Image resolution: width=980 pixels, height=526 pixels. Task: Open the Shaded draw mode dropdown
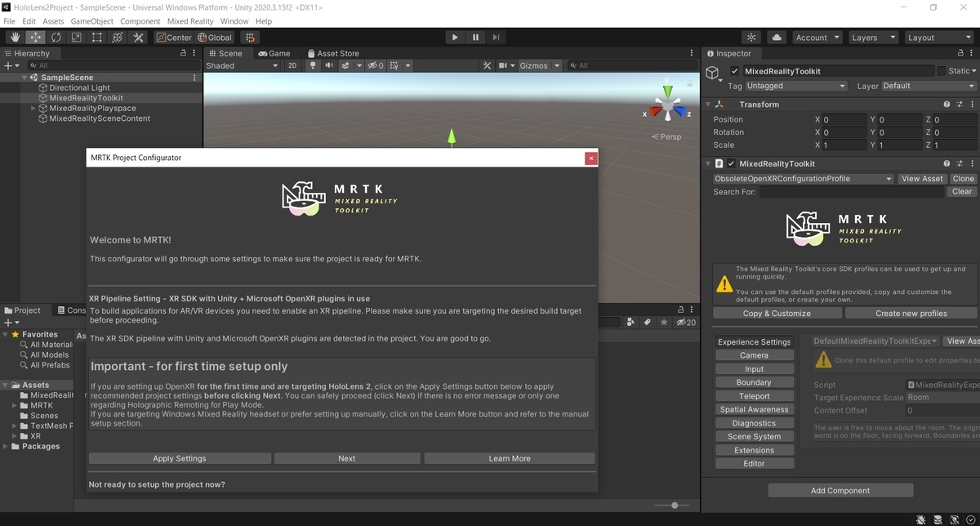point(242,65)
